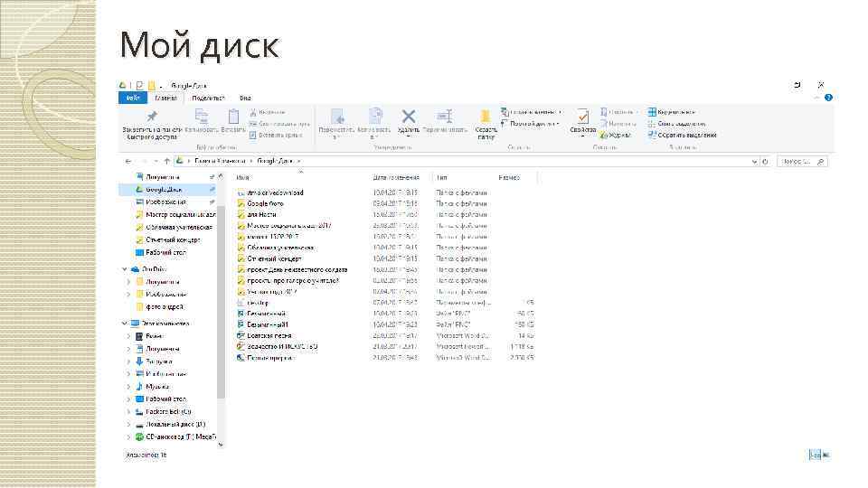Collapse the ribbon with the chevron
868x488 pixels.
coord(816,98)
